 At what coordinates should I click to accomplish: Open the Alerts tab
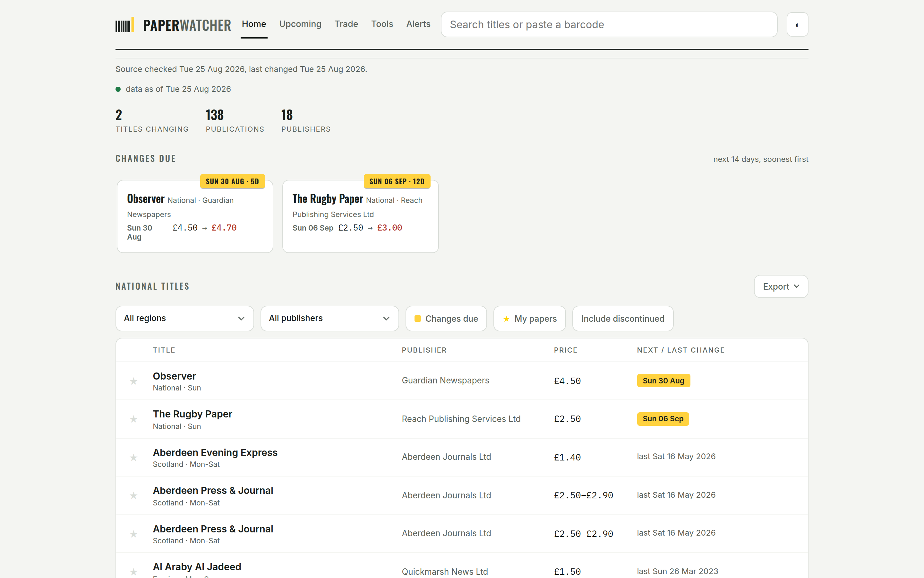[418, 24]
